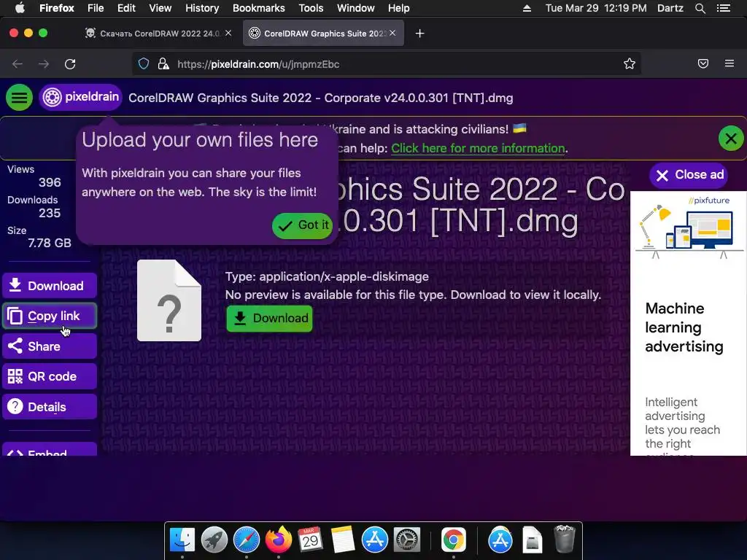Launch Safari from the dock
The height and width of the screenshot is (560, 747).
(247, 540)
